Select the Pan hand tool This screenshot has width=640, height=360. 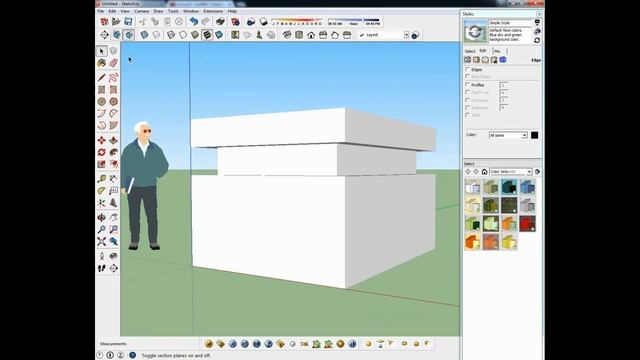click(x=113, y=218)
